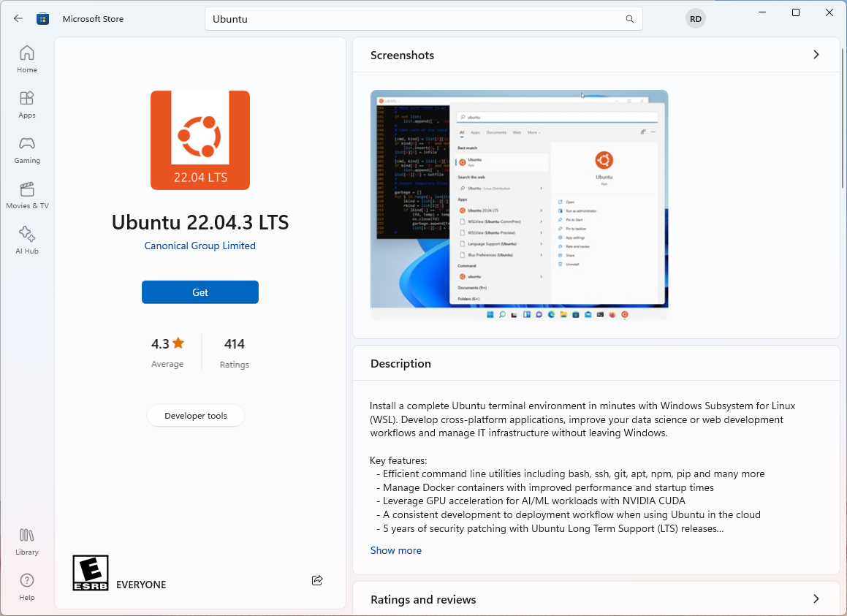Open the Home section in the sidebar

click(x=26, y=58)
